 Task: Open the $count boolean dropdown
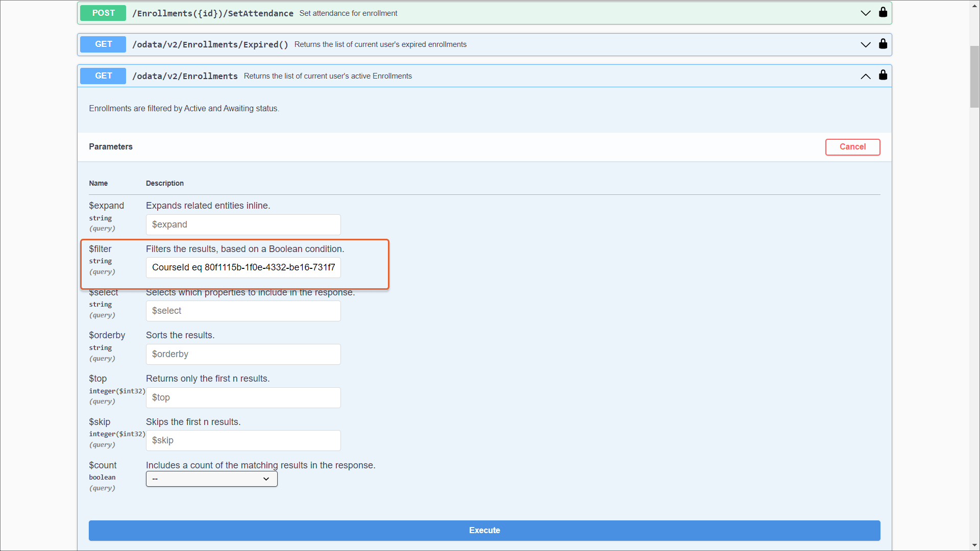211,479
